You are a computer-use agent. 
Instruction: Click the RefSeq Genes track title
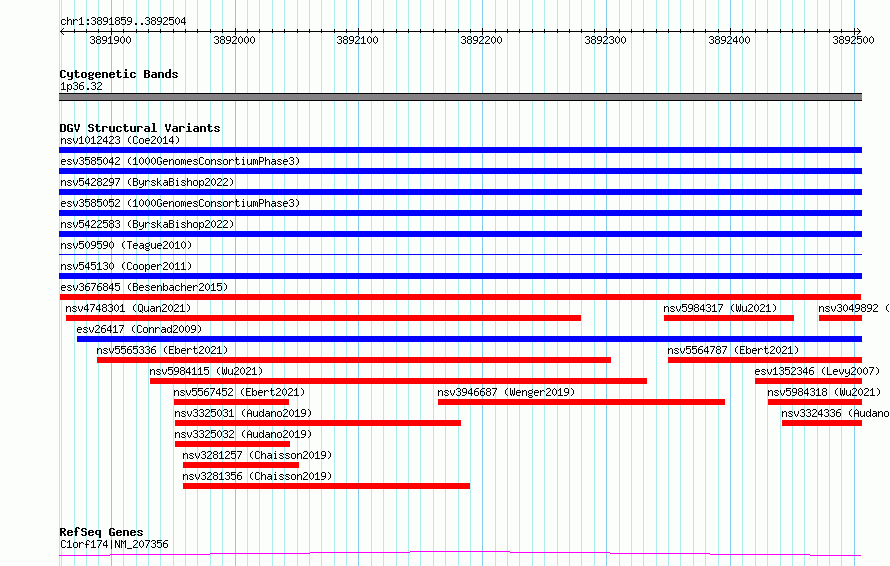(x=102, y=532)
